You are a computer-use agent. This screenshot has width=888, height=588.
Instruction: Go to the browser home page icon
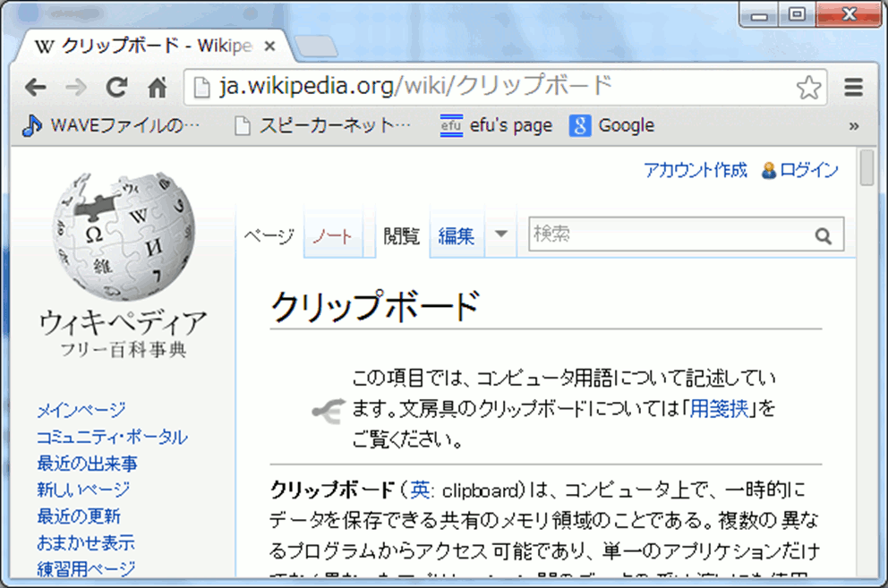(158, 87)
